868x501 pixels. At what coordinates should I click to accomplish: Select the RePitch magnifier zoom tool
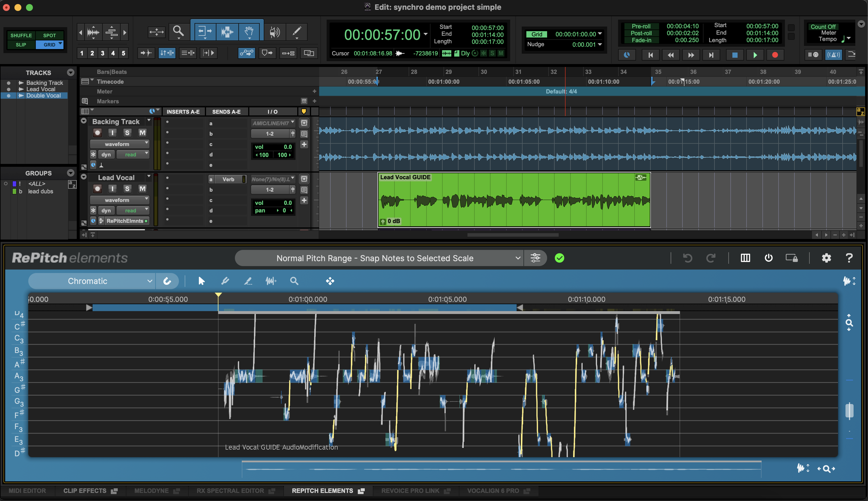coord(294,281)
